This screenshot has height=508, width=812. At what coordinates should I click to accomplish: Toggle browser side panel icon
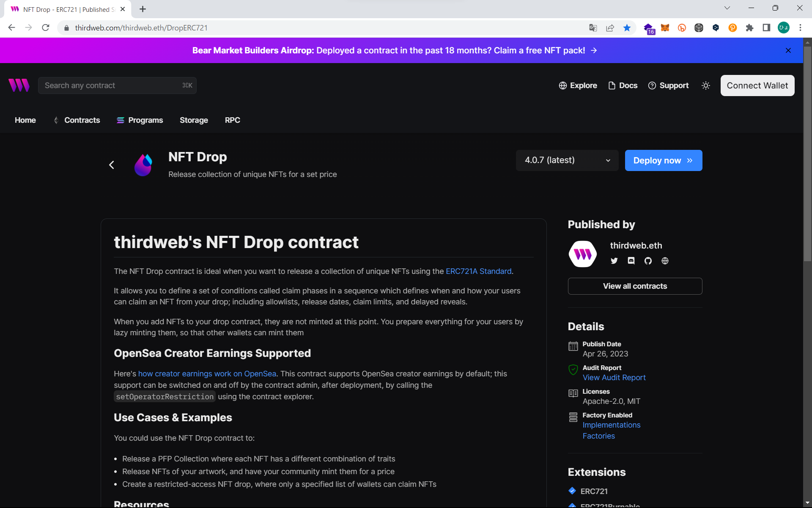tap(766, 28)
